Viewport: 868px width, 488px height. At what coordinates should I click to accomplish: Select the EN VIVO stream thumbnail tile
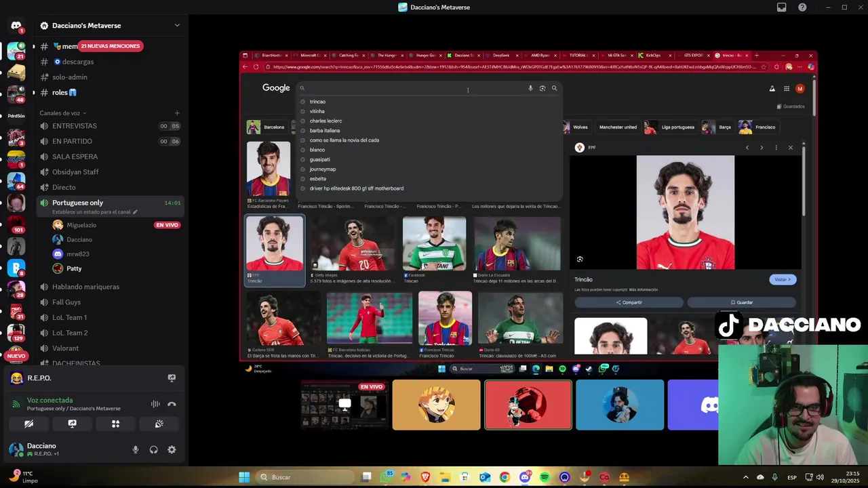coord(344,405)
